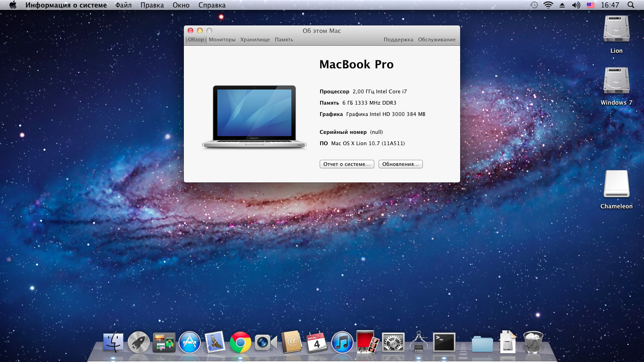The image size is (644, 362).
Task: Open the App Store dock icon
Action: pyautogui.click(x=190, y=343)
